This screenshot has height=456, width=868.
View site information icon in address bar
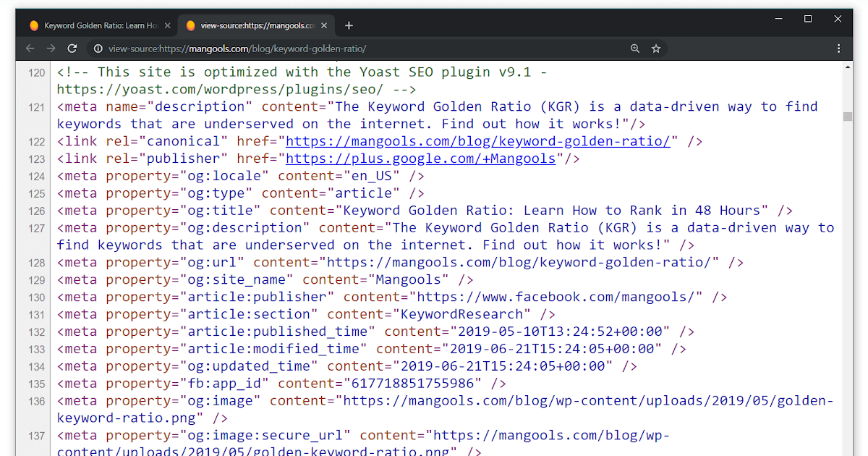[x=98, y=48]
